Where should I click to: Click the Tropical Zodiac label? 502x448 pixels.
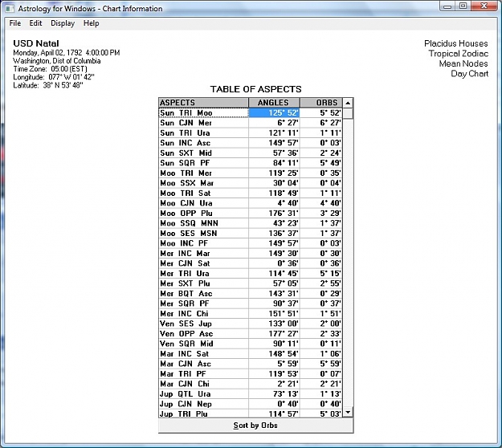pos(459,54)
